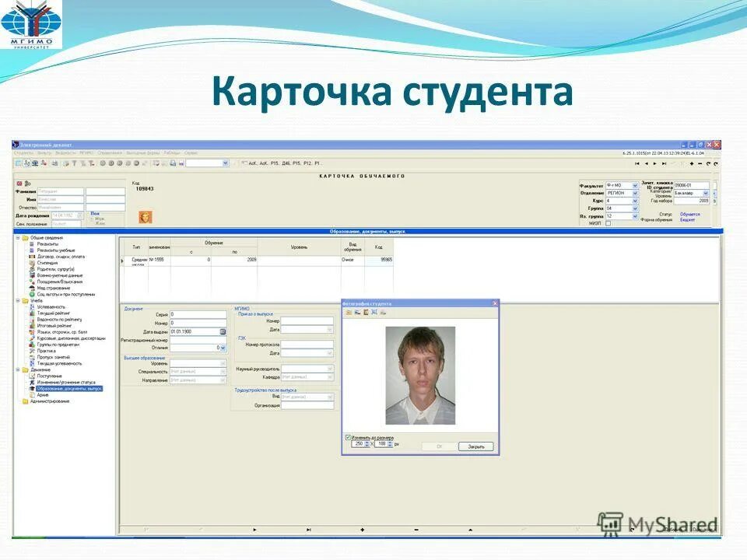
Task: Click Организация input field
Action: click(307, 405)
